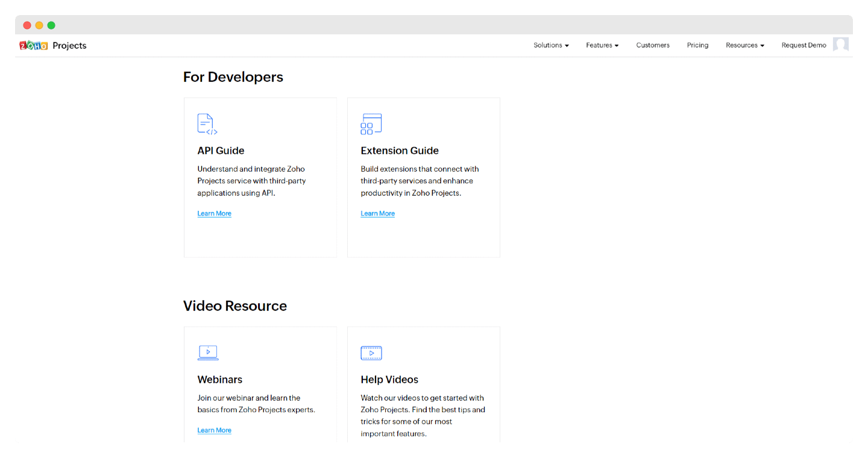Click the Webinars laptop play icon
This screenshot has width=868, height=458.
point(208,353)
